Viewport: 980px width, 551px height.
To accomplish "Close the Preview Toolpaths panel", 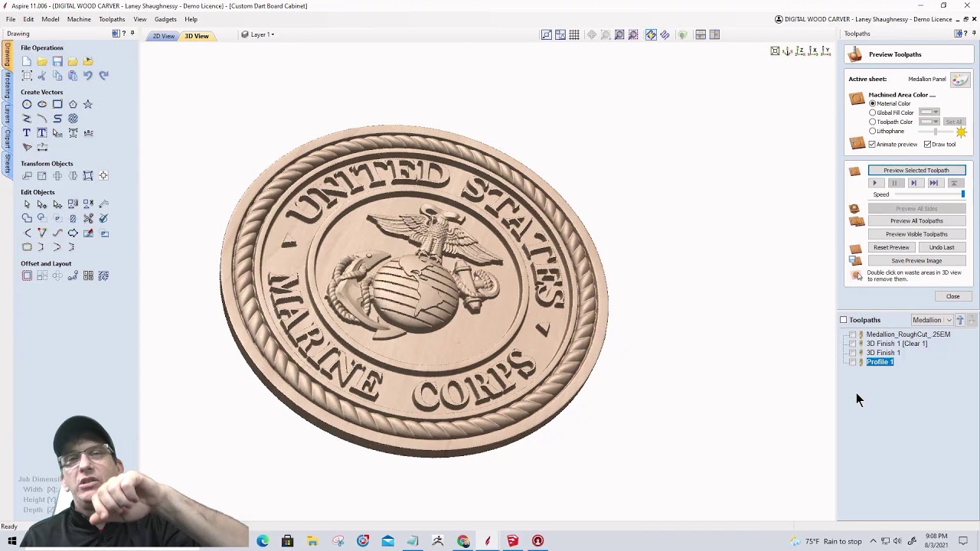I will coord(952,296).
